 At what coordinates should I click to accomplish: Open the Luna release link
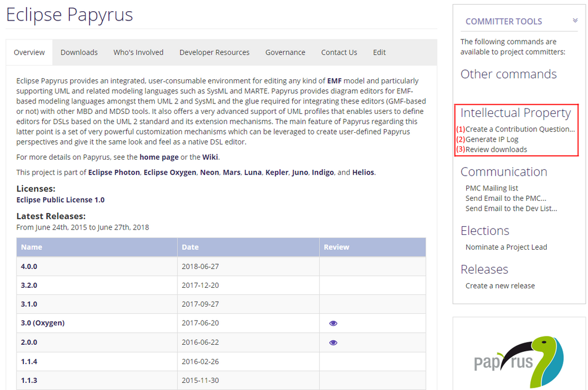coord(253,172)
